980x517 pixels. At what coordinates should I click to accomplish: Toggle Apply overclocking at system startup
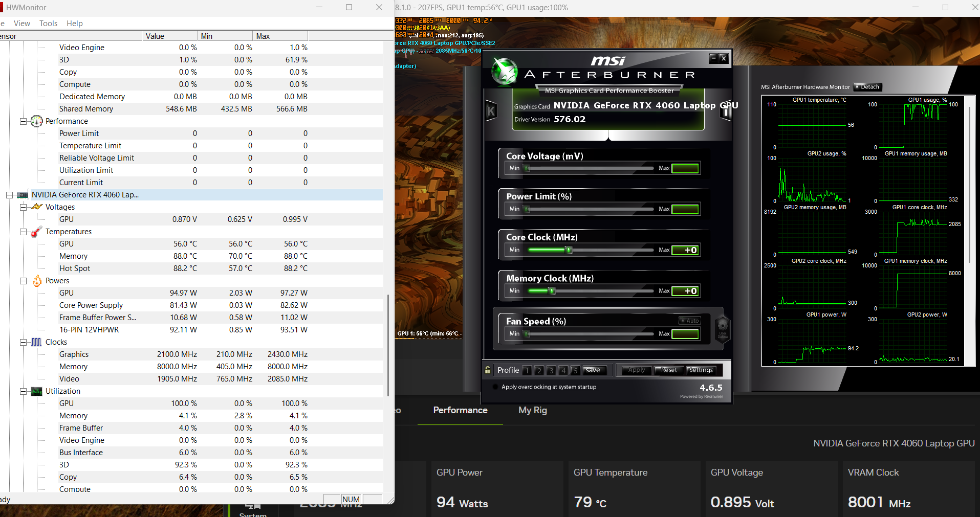tap(495, 387)
